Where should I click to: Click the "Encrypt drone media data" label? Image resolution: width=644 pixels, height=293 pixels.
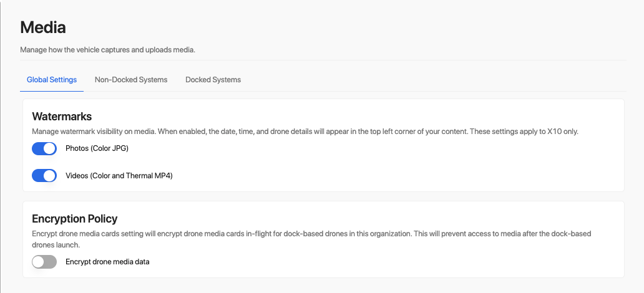point(107,262)
